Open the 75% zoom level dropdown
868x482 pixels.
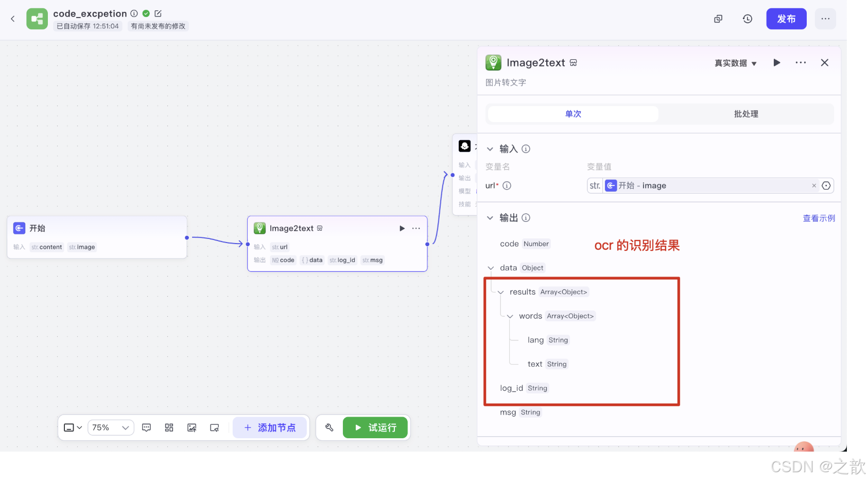111,428
